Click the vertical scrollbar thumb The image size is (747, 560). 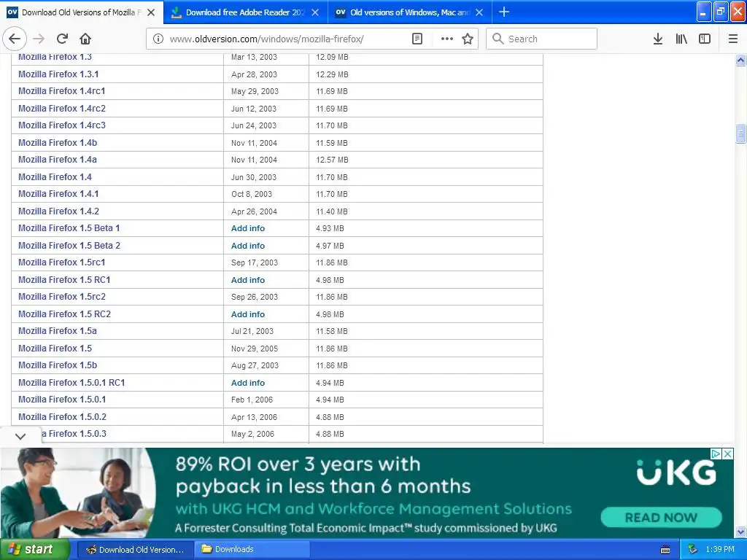coord(740,134)
